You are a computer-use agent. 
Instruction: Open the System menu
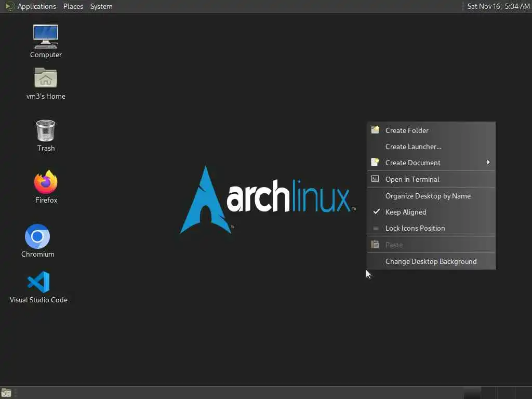[x=101, y=6]
